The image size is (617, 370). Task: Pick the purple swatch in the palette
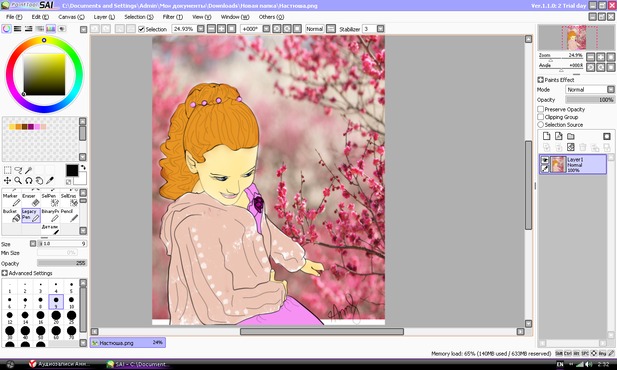[31, 127]
